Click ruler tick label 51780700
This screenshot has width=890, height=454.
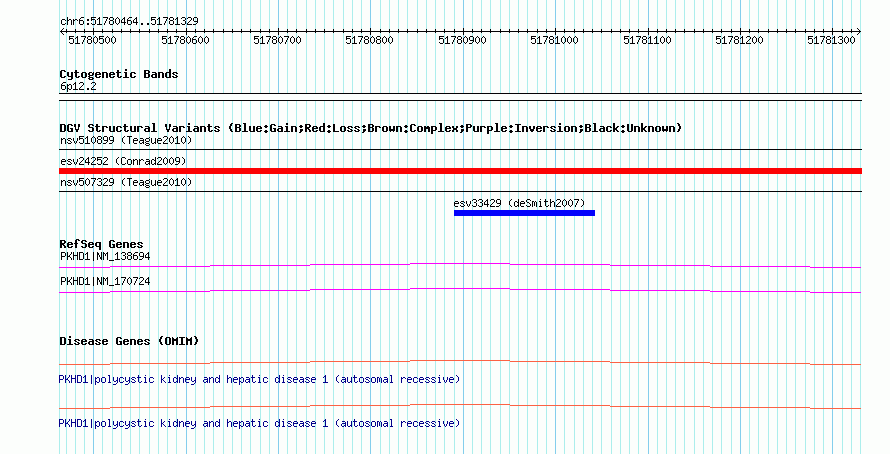tap(277, 40)
